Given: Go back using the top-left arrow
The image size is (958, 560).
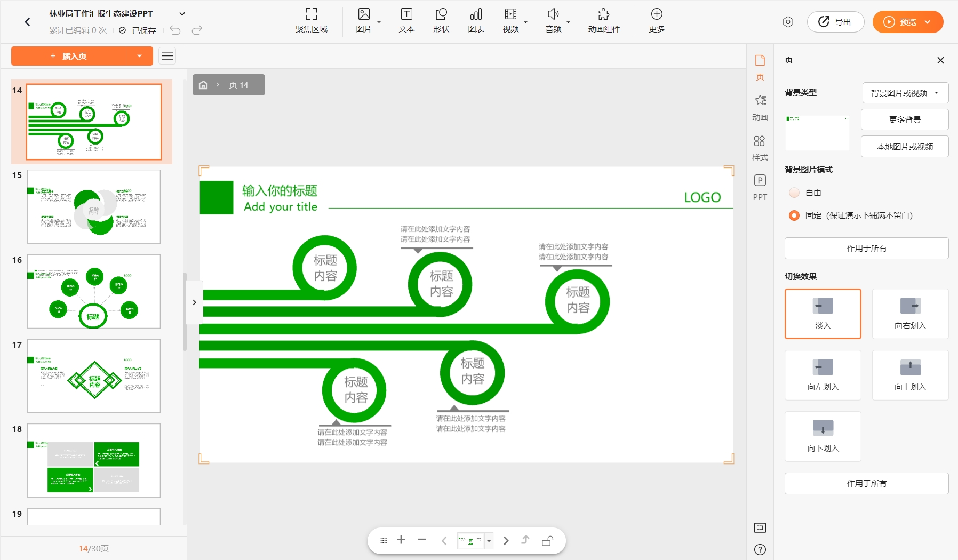Looking at the screenshot, I should 27,22.
